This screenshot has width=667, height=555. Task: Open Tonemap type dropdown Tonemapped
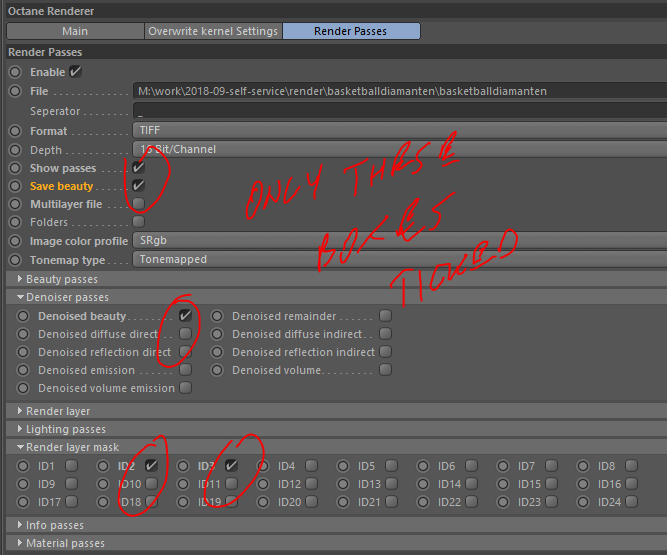pyautogui.click(x=400, y=259)
